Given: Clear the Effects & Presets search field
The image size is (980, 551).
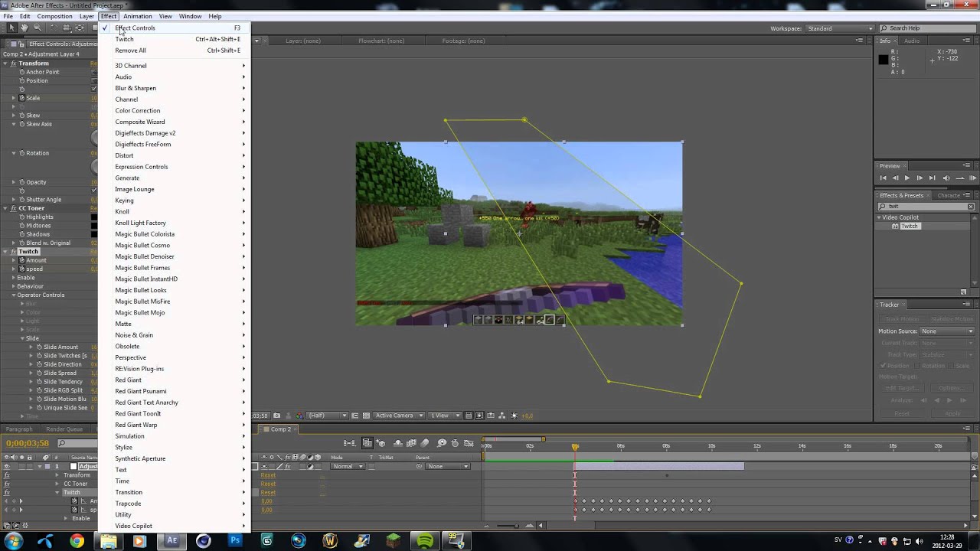Looking at the screenshot, I should click(971, 207).
